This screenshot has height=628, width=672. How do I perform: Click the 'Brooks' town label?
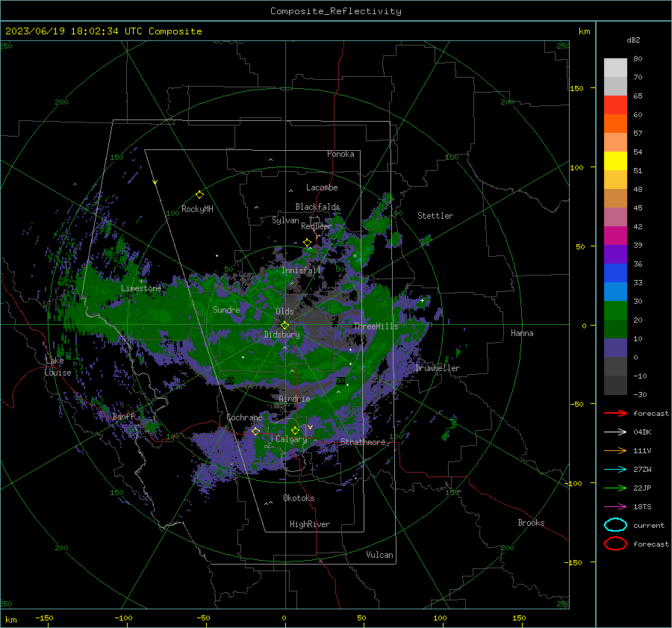coord(531,523)
